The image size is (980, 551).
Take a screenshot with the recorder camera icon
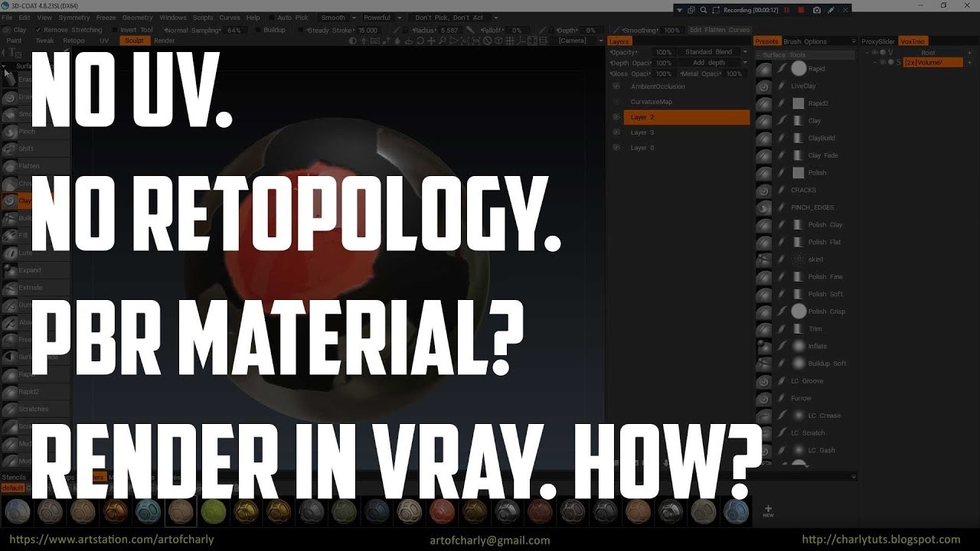pos(817,10)
